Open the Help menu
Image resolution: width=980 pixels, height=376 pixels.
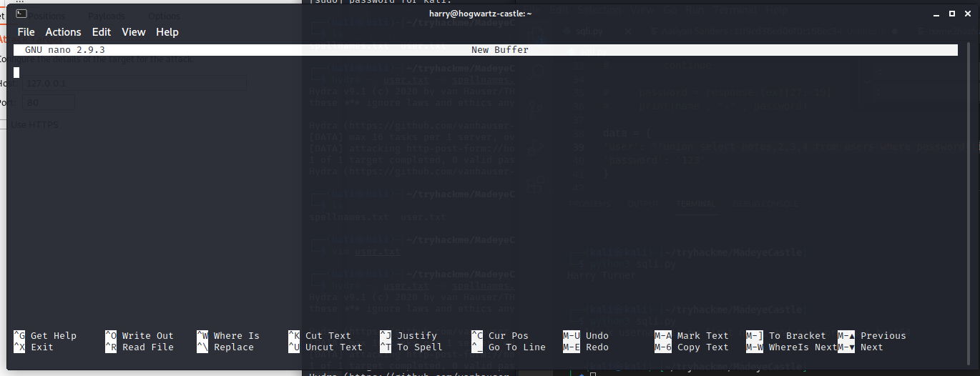(167, 32)
